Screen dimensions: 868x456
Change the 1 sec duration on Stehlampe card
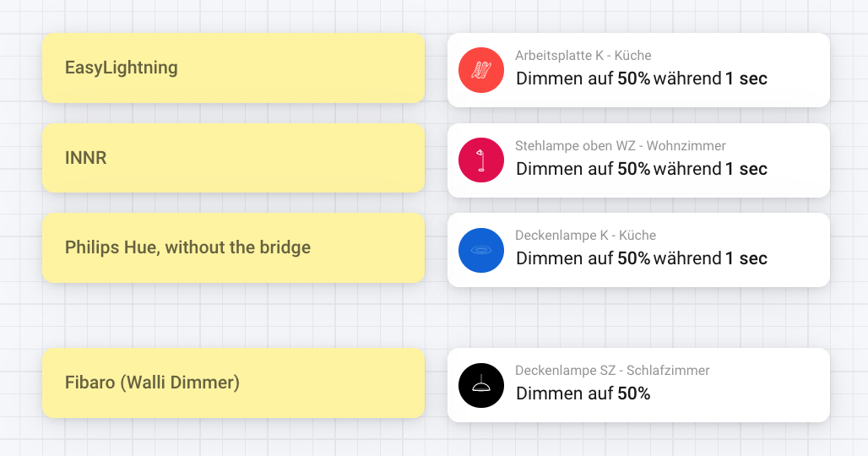tap(746, 169)
